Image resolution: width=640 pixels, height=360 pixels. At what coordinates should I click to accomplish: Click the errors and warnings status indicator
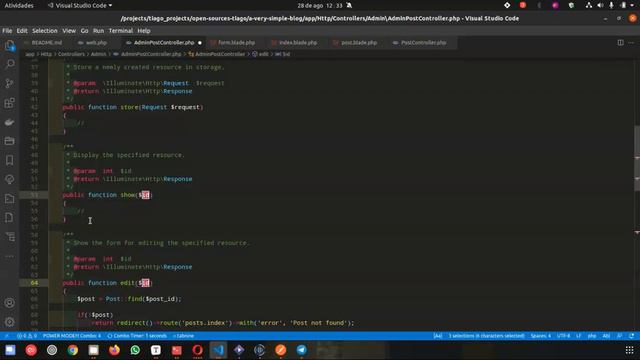click(27, 336)
